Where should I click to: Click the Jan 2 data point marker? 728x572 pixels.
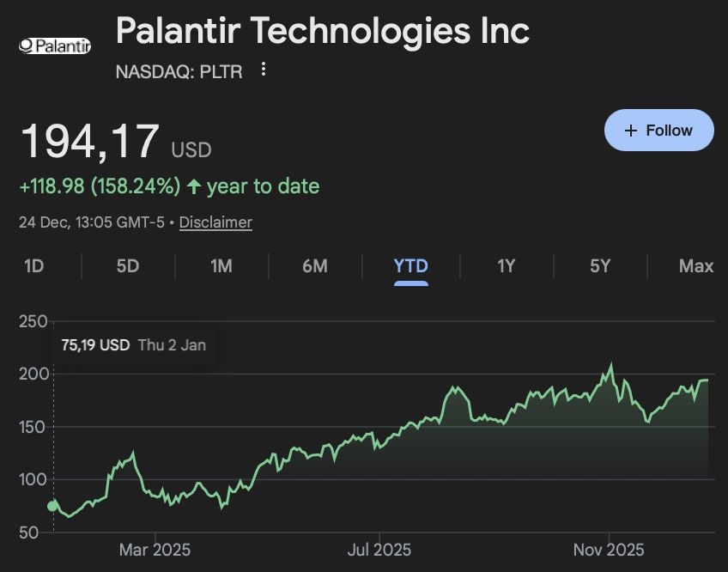coord(53,507)
